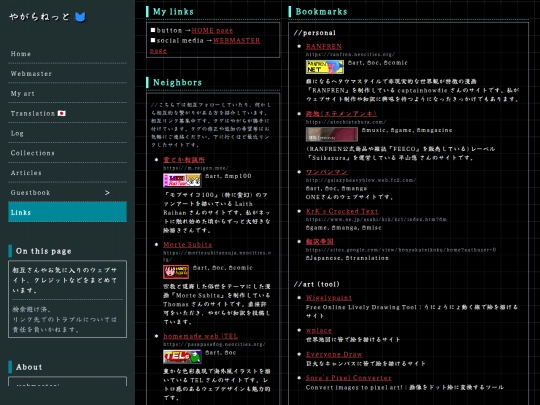540x405 pixels.
Task: Open the Translation menu item
Action: coord(68,113)
